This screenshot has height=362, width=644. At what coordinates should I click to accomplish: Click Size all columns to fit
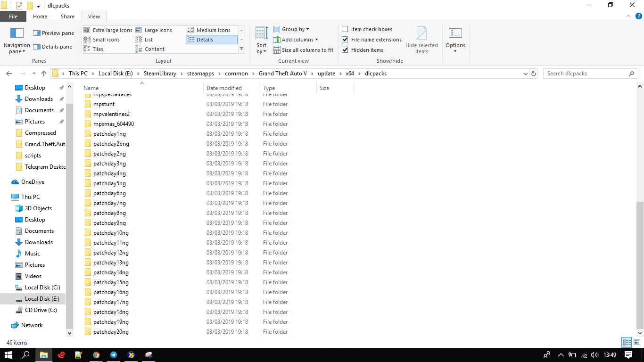click(303, 50)
